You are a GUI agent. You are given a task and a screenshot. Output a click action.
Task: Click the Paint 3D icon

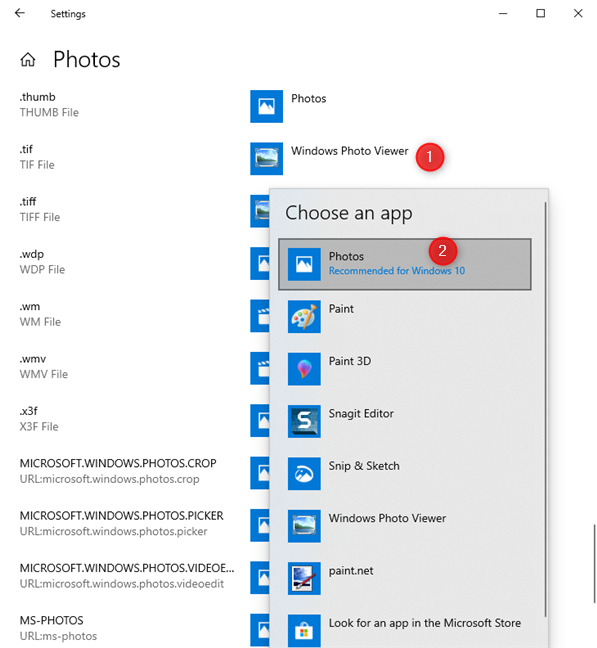(x=304, y=369)
